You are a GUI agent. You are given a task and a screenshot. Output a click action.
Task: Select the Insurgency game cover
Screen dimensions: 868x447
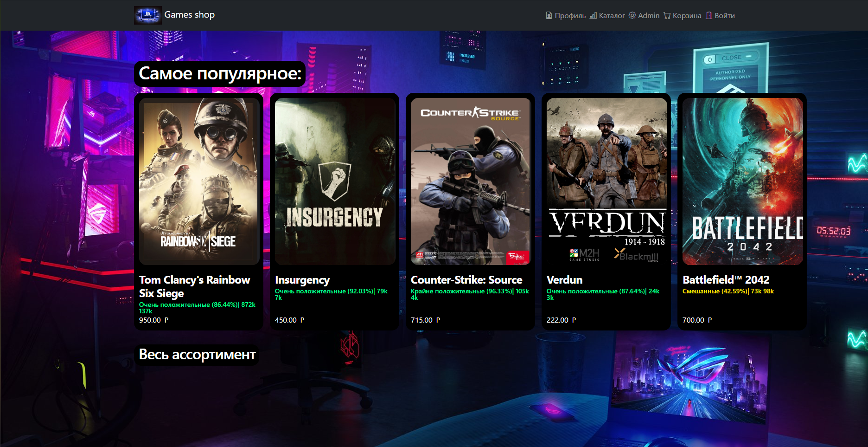point(335,181)
